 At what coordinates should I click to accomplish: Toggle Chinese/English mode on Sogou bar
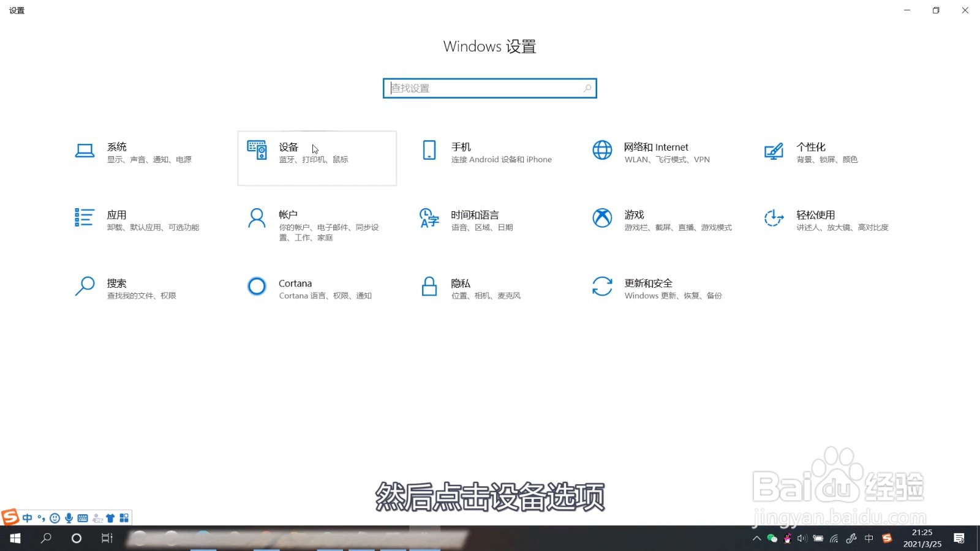(28, 518)
